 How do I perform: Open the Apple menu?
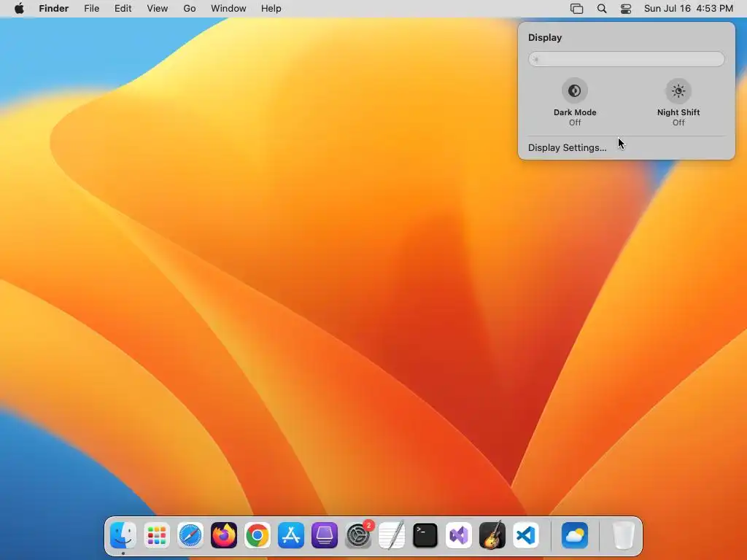[x=19, y=9]
